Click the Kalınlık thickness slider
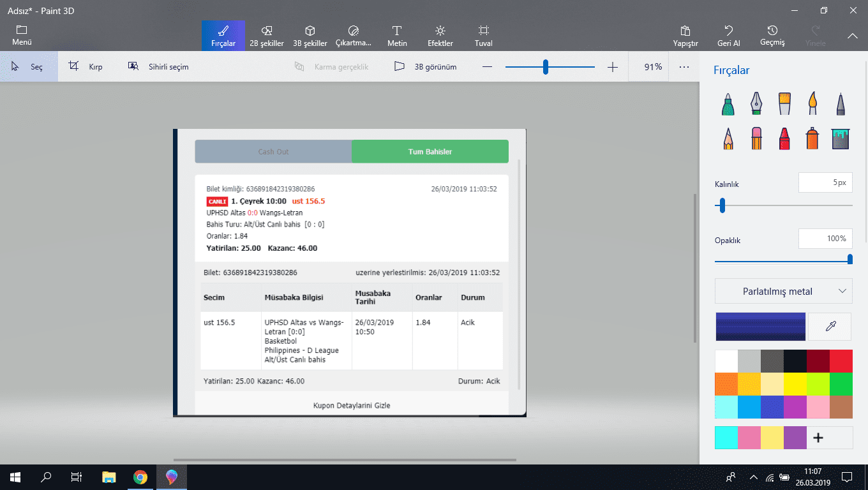The image size is (868, 490). tap(784, 205)
